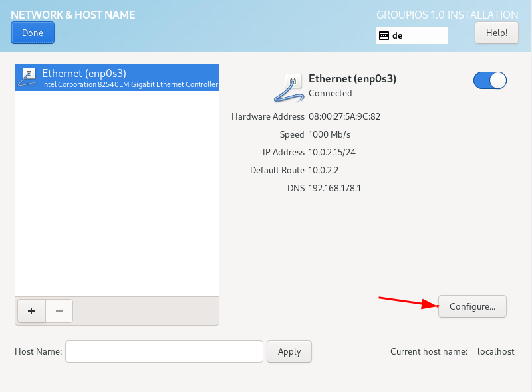532x392 pixels.
Task: Click the keyboard icon in the layout box
Action: coord(386,35)
